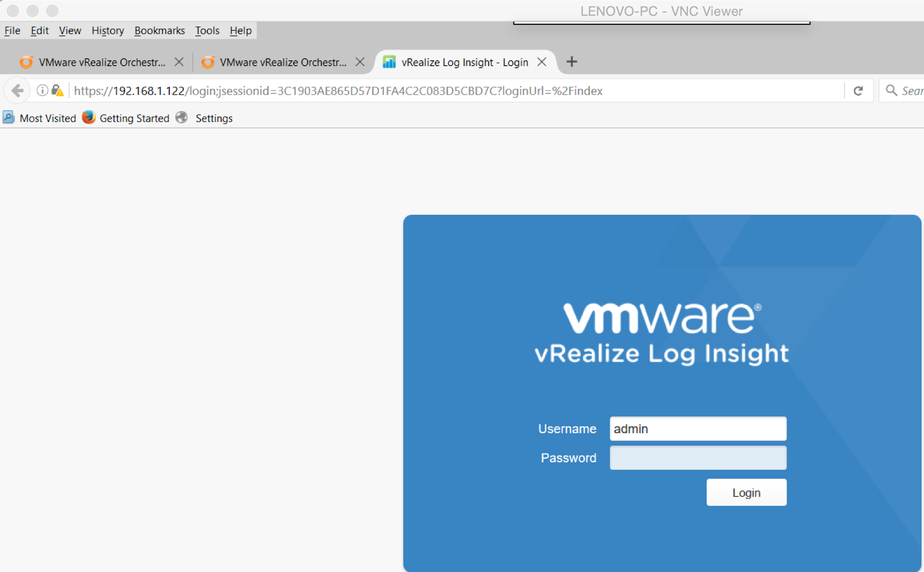
Task: Click the LENOVO-PC - VNC Viewer title
Action: pos(661,11)
